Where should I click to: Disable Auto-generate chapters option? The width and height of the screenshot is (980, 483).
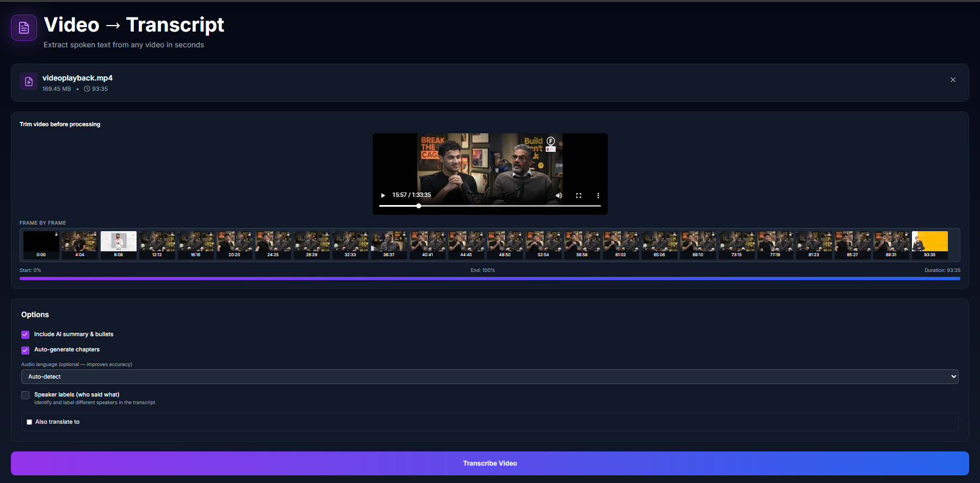tap(26, 350)
